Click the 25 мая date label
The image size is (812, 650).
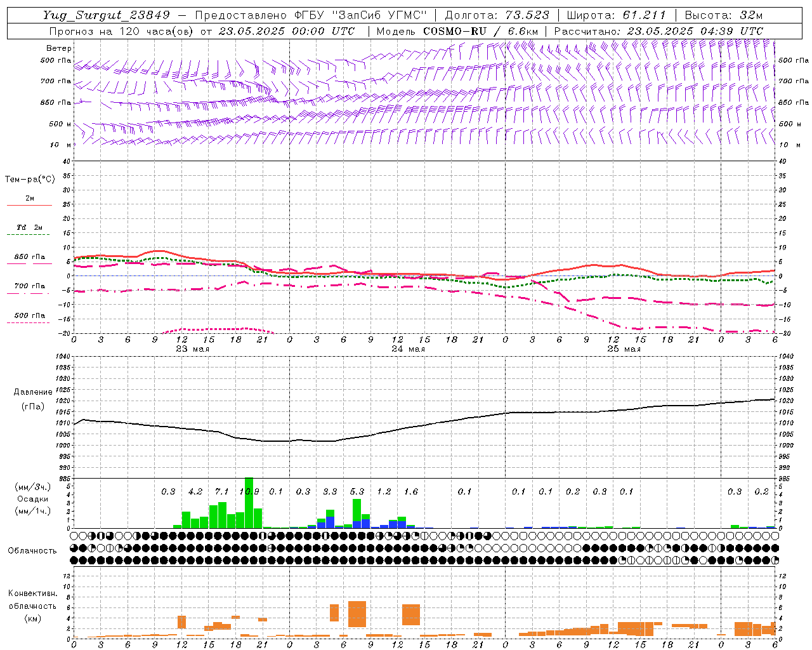[624, 349]
